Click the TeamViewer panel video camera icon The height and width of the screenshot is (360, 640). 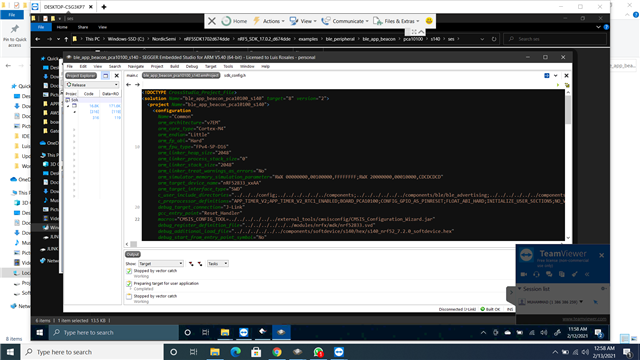tap(524, 274)
